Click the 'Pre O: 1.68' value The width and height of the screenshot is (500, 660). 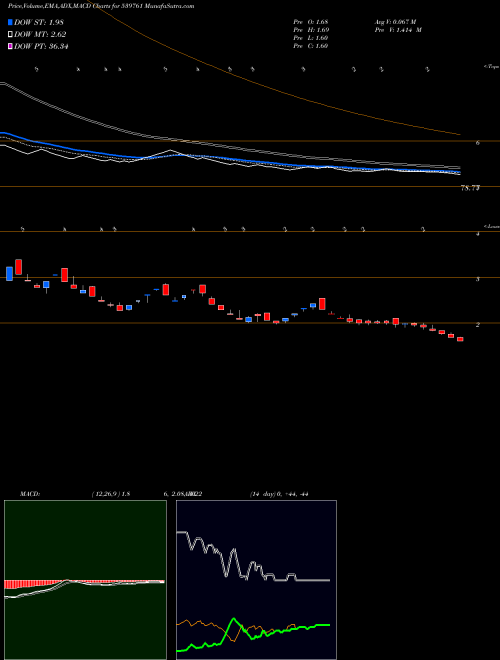(311, 22)
